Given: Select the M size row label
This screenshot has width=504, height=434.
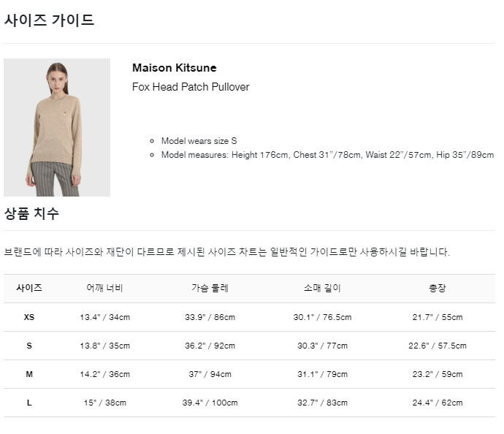Looking at the screenshot, I should point(29,374).
